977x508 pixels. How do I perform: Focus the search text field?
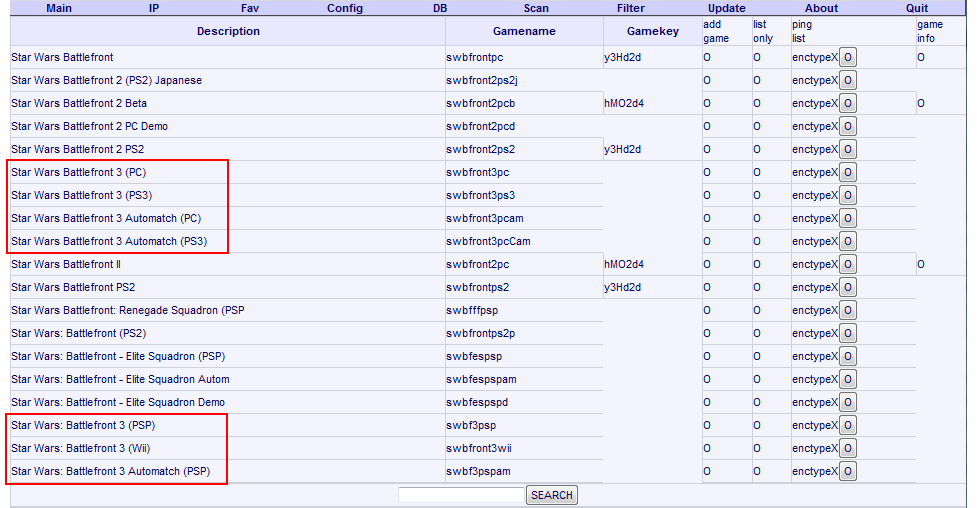tap(461, 495)
